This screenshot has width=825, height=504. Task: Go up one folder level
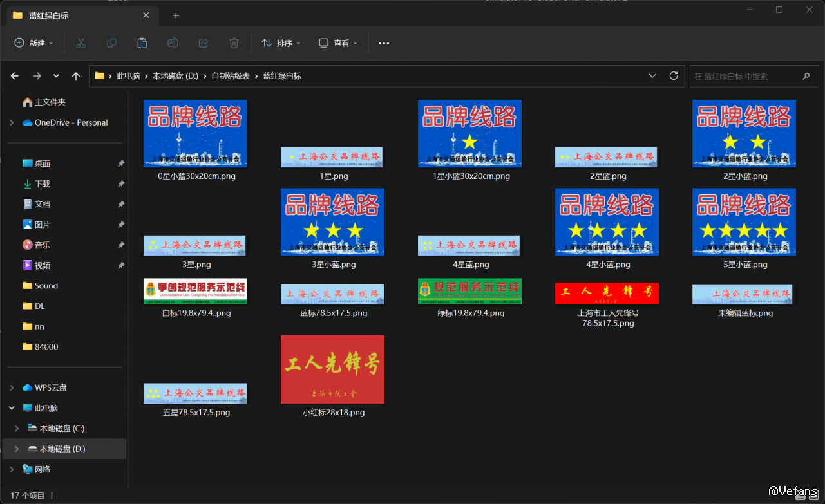(76, 76)
